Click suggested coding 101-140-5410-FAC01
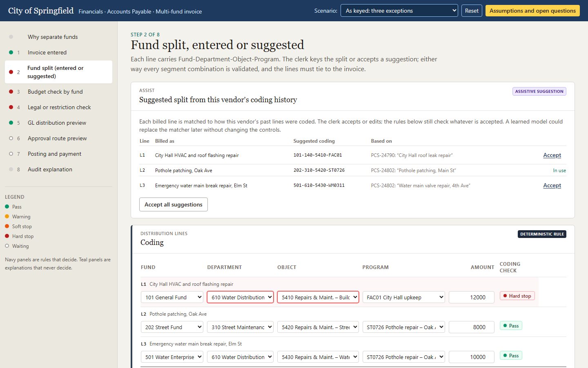This screenshot has height=368, width=588. [318, 155]
